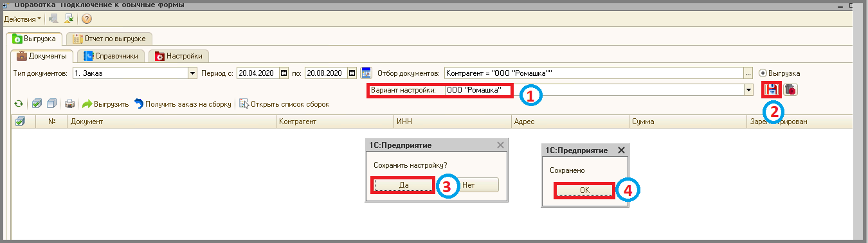Close the Сохранено dialog

621,150
